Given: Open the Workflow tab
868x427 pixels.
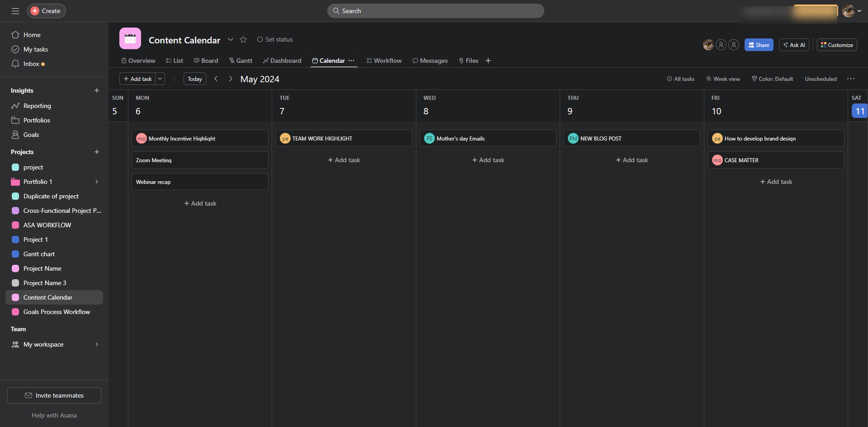Looking at the screenshot, I should (x=384, y=61).
